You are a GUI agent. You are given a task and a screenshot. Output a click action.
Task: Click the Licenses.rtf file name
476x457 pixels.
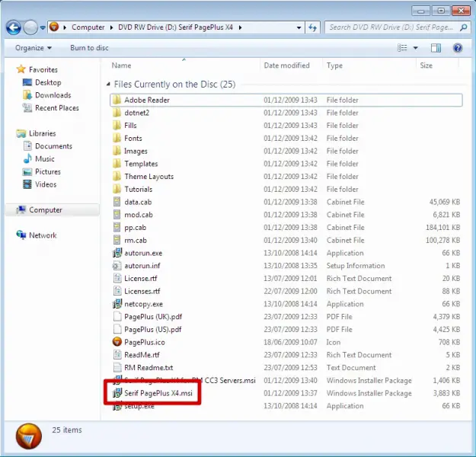pos(142,291)
